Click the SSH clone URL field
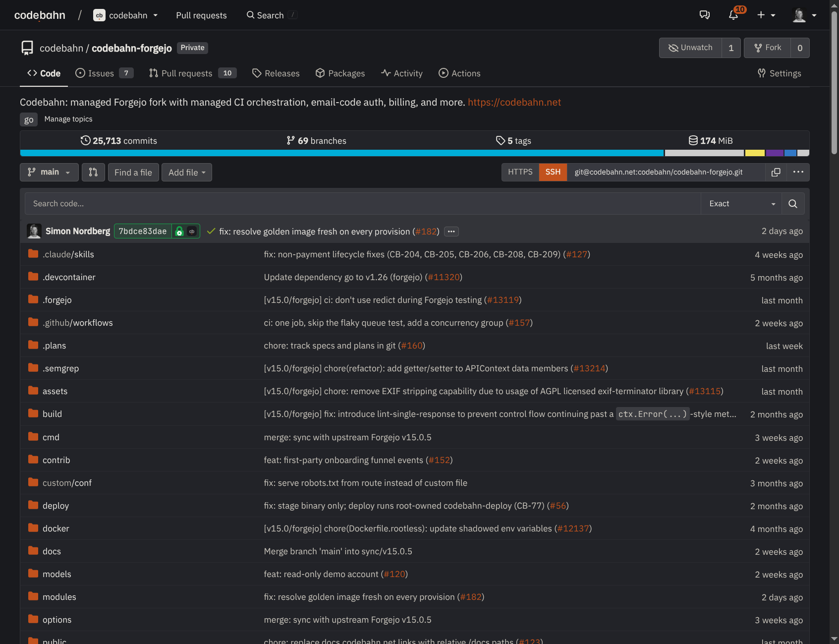 click(x=666, y=172)
